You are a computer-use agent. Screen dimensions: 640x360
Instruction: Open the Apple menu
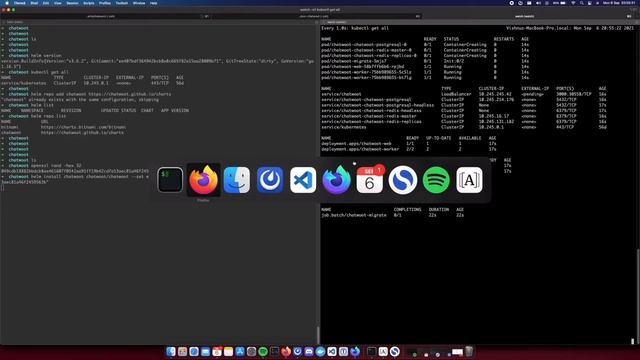pos(7,3)
